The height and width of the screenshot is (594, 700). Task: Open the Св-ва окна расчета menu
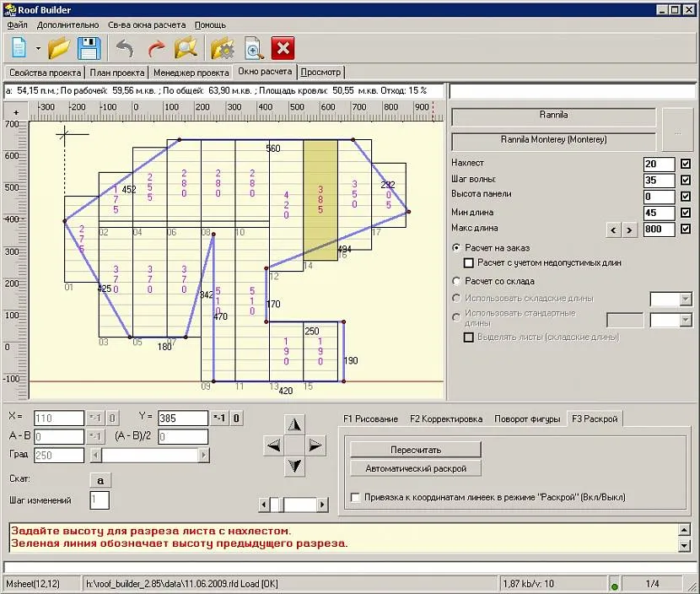click(x=147, y=25)
